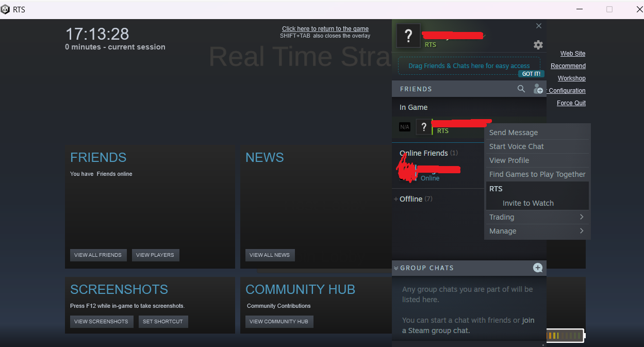Dismiss tip with GOT IT! button
The image size is (644, 347).
pos(531,74)
